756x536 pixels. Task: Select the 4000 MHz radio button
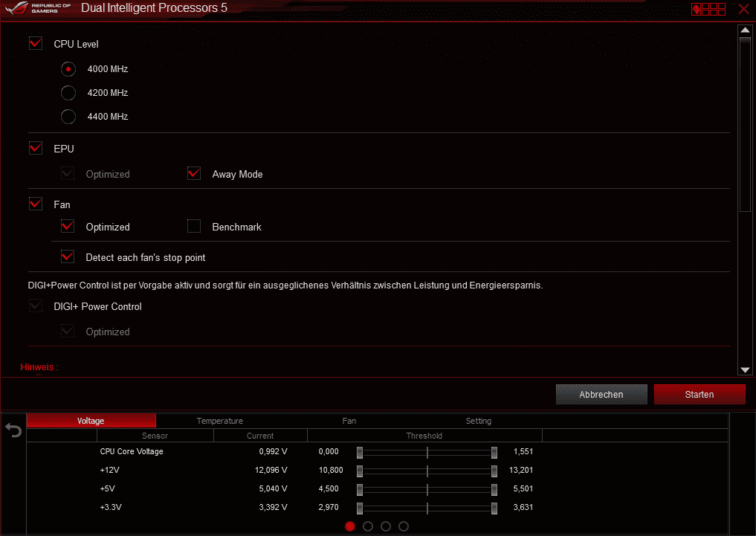(x=68, y=69)
